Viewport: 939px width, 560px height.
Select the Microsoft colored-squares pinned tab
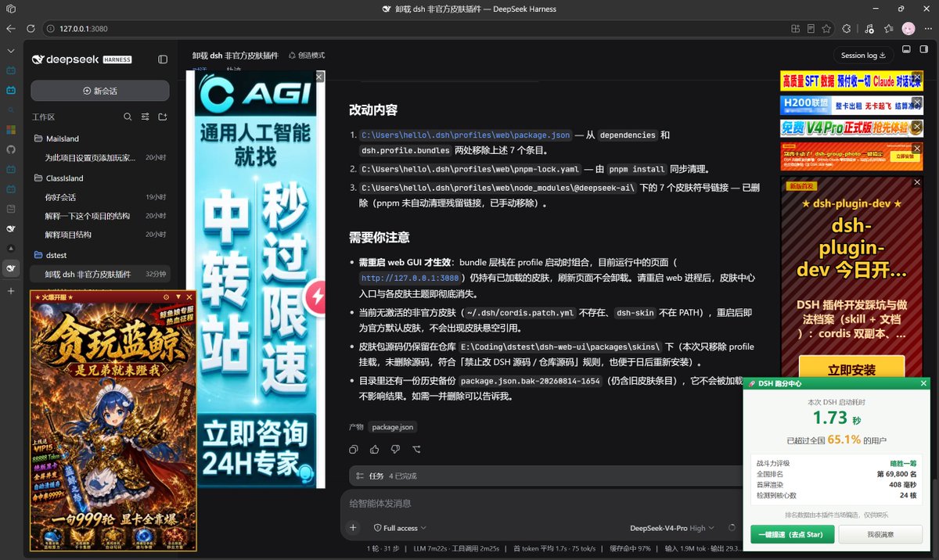pyautogui.click(x=11, y=129)
